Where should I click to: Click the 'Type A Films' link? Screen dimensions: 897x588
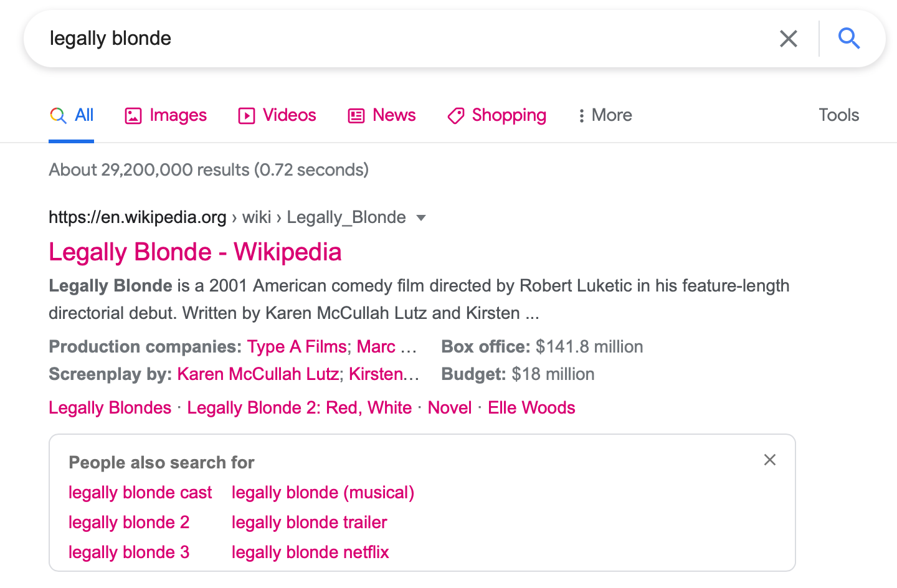pos(297,346)
